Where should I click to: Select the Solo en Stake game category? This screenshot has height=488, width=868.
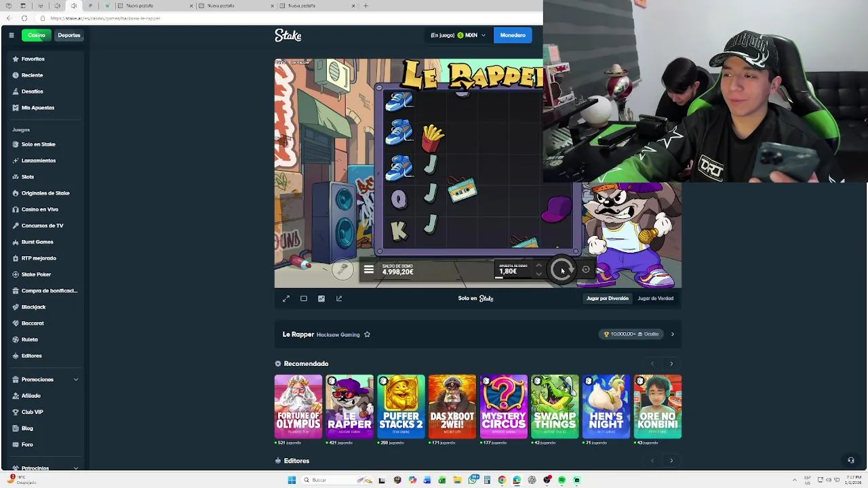(x=38, y=144)
